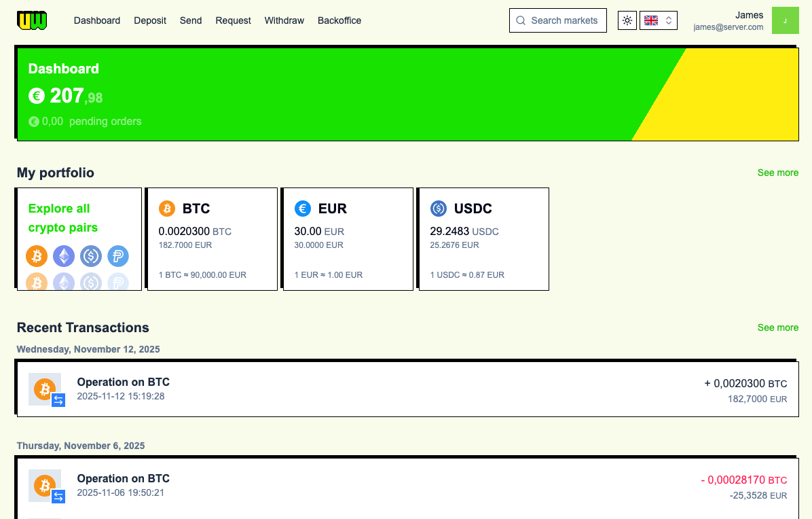Open the language selector showing the UK flag
Screen dimensions: 812x519
point(658,20)
